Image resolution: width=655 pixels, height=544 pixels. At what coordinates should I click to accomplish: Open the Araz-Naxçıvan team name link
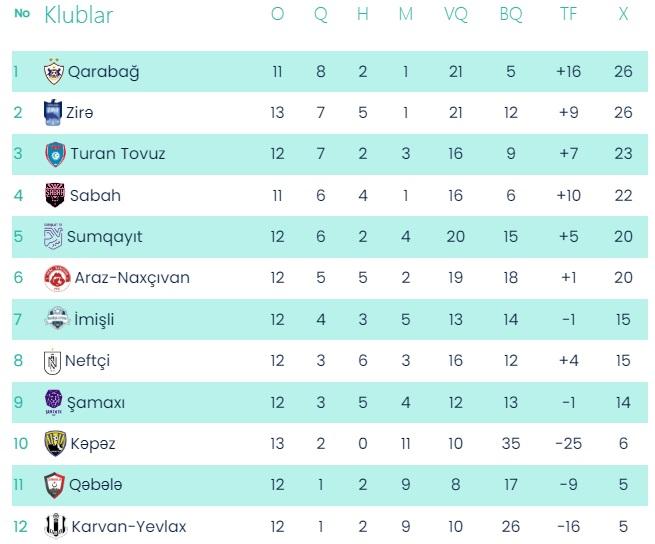tap(132, 278)
